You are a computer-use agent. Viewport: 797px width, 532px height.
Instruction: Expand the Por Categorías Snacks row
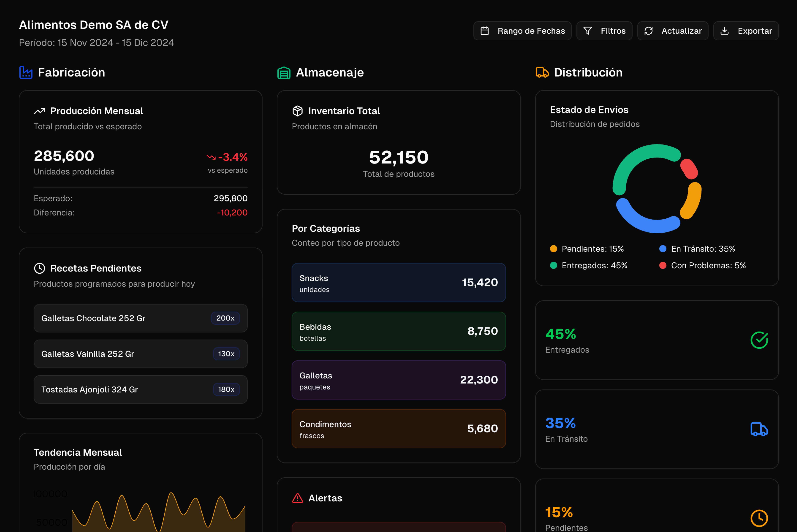398,283
